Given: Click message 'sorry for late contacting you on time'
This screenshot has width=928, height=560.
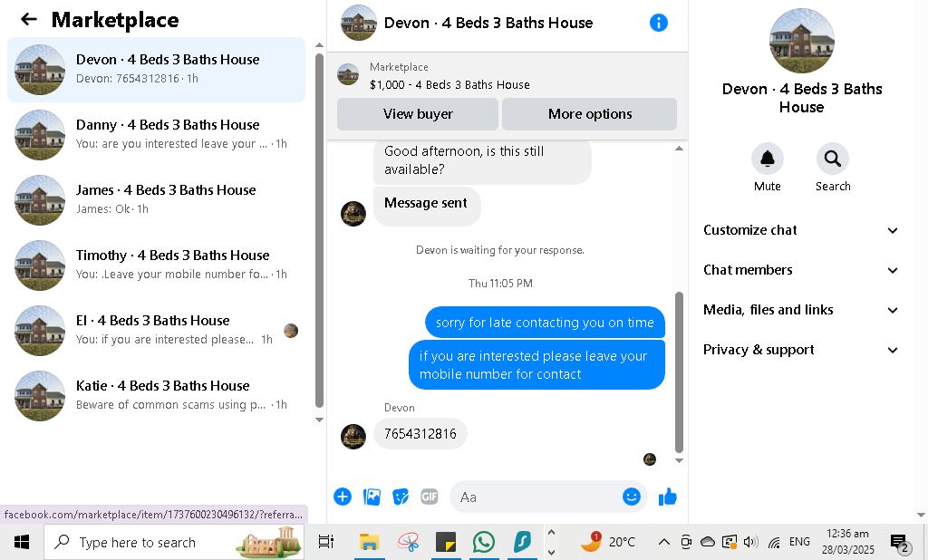Looking at the screenshot, I should [x=545, y=322].
